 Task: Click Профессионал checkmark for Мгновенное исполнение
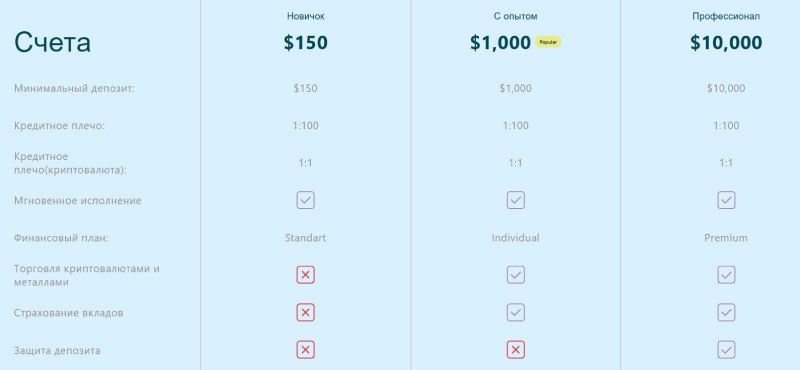726,200
